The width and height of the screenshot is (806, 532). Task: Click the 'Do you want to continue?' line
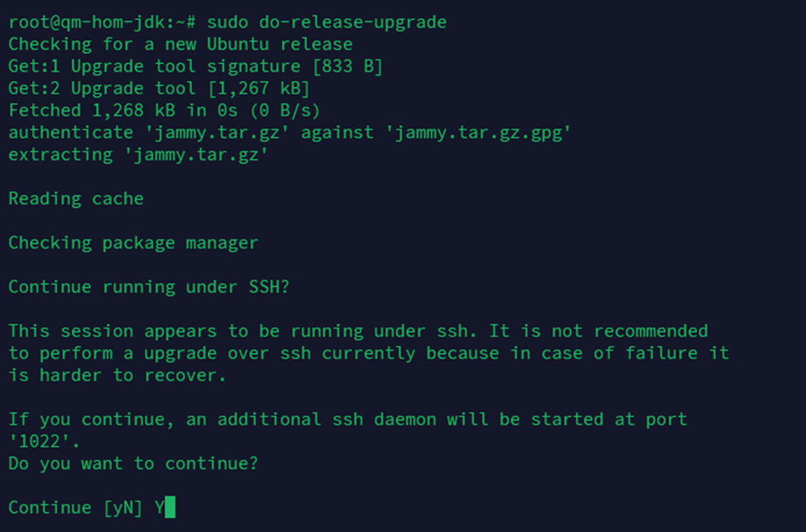coord(133,464)
